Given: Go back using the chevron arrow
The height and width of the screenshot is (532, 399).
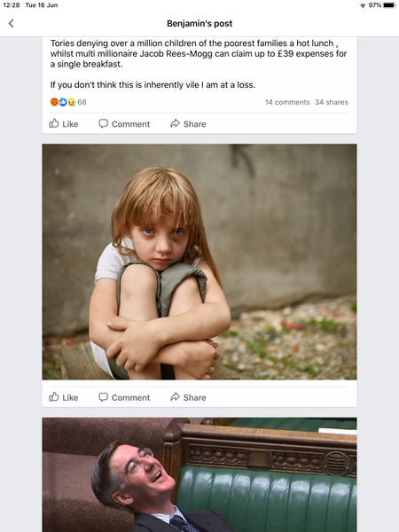Looking at the screenshot, I should (x=12, y=23).
